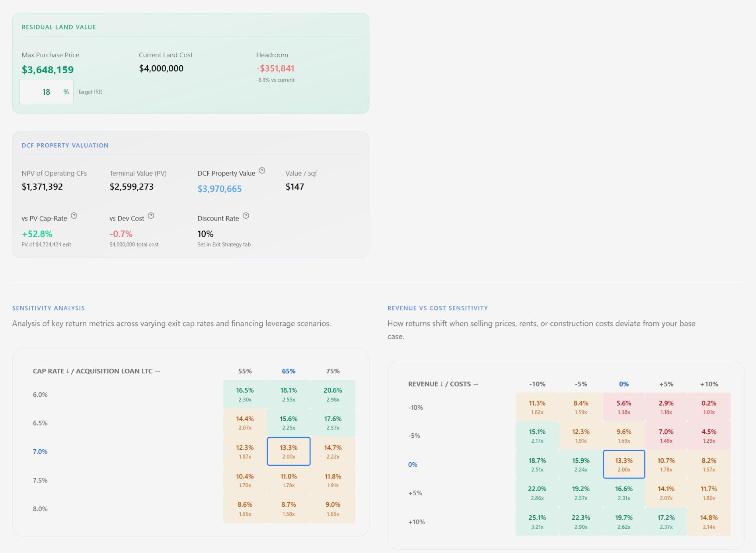Click the -$351,841 Headroom value

275,68
